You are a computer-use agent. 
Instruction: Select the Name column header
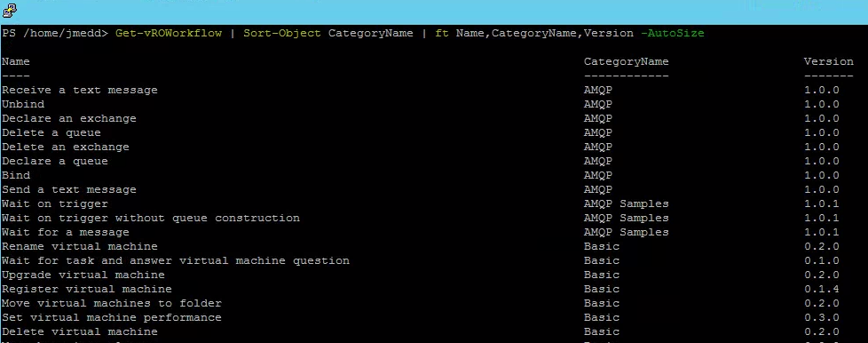15,61
